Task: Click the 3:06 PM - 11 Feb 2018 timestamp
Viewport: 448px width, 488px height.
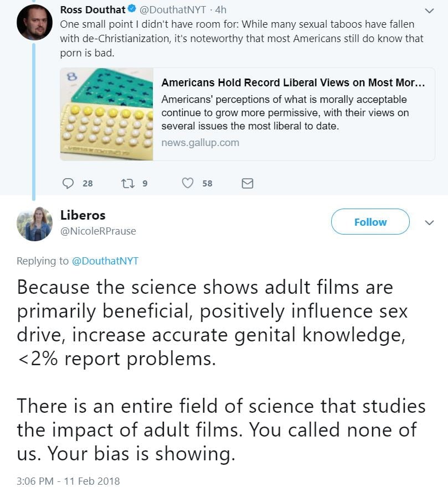Action: pyautogui.click(x=68, y=481)
